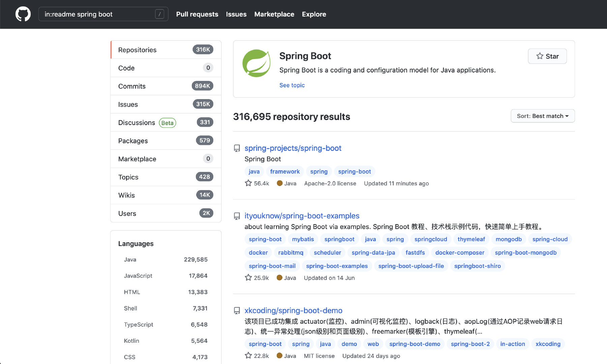Open the spring-projects/spring-boot repository
607x364 pixels.
coord(293,148)
